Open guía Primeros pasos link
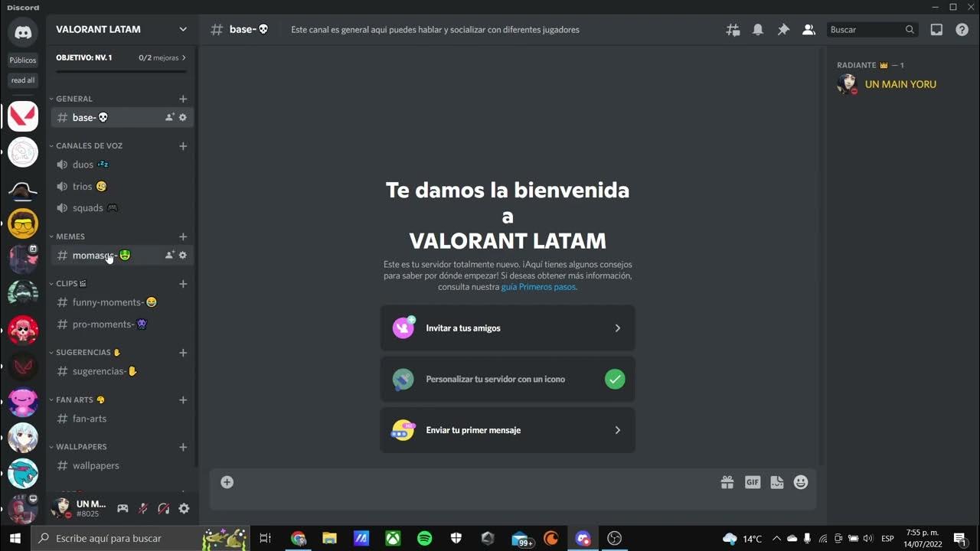The image size is (980, 551). 538,287
